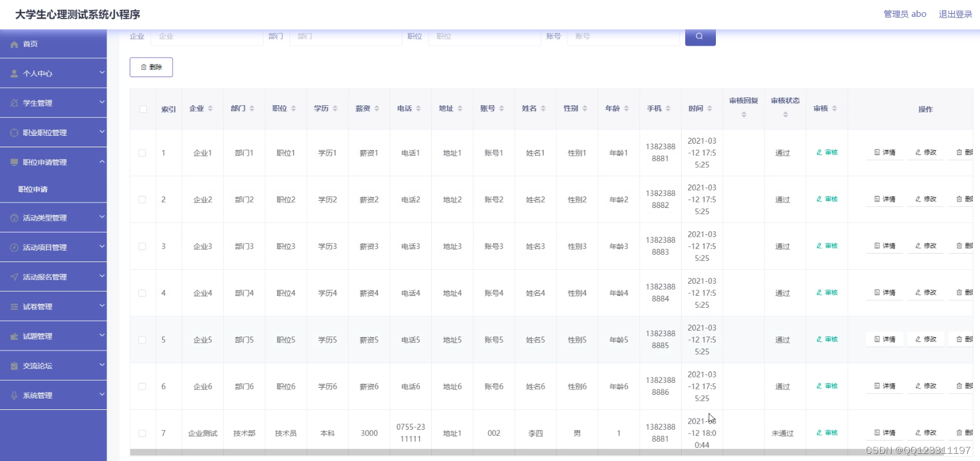Viewport: 980px width, 461px height.
Task: Click the 部门 search input field
Action: 345,37
